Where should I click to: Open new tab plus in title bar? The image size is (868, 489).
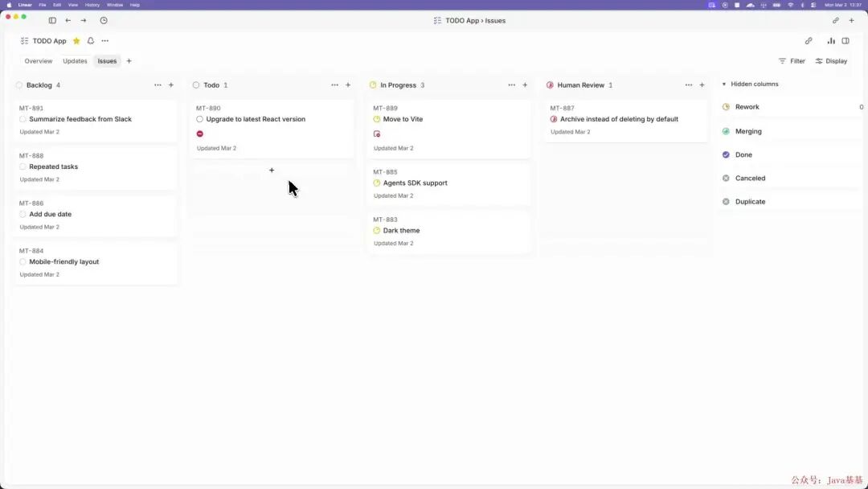(851, 20)
